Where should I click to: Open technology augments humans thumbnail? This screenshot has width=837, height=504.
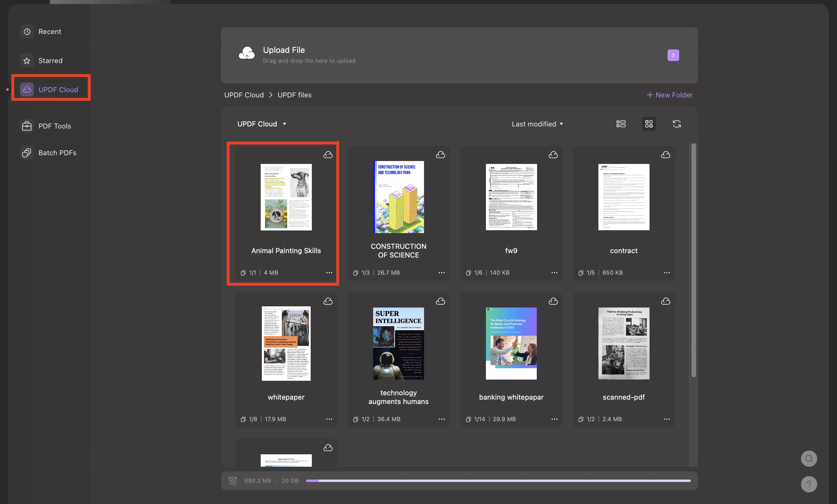point(398,343)
